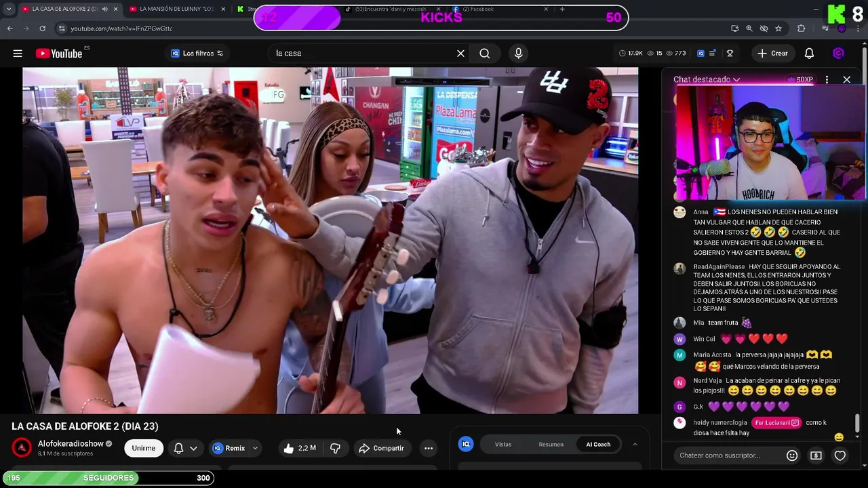
Task: Click the magnifying glass search button
Action: 485,54
